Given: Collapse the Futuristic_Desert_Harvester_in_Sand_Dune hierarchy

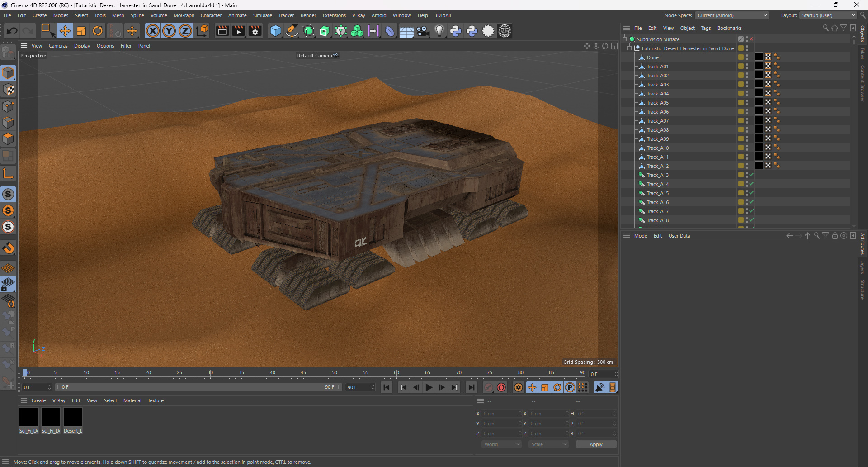Looking at the screenshot, I should pos(629,48).
